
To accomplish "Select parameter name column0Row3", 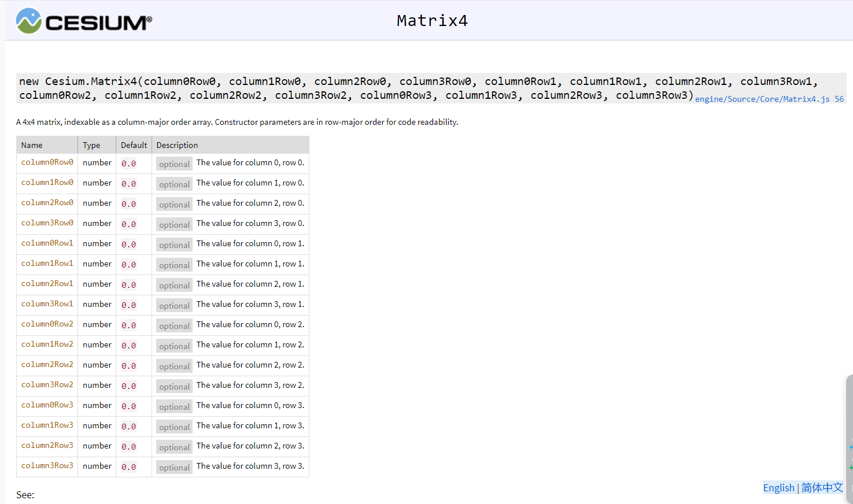I will [47, 405].
